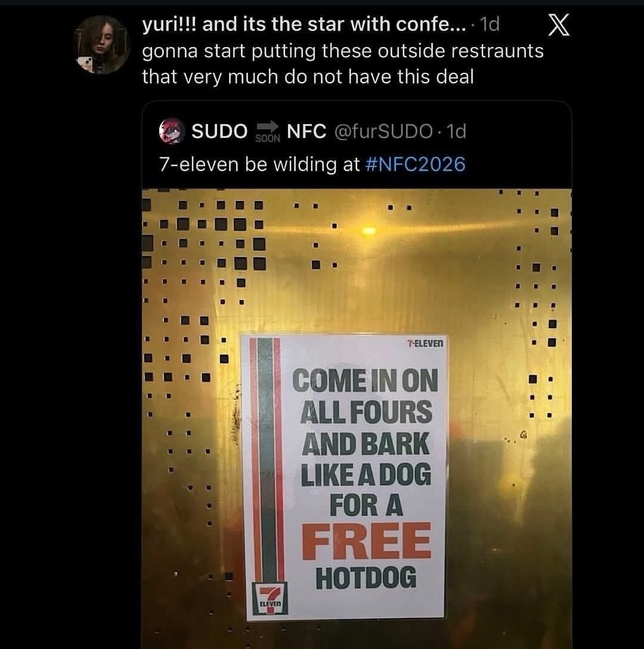Click the SOON arrow emoji in the name
This screenshot has height=649, width=644.
pos(267,132)
